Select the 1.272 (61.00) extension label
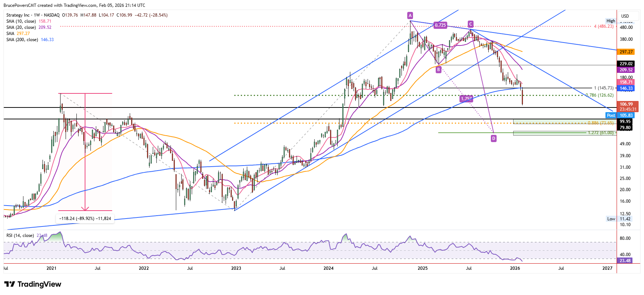Screen dimensions: 644x295 (x=601, y=133)
